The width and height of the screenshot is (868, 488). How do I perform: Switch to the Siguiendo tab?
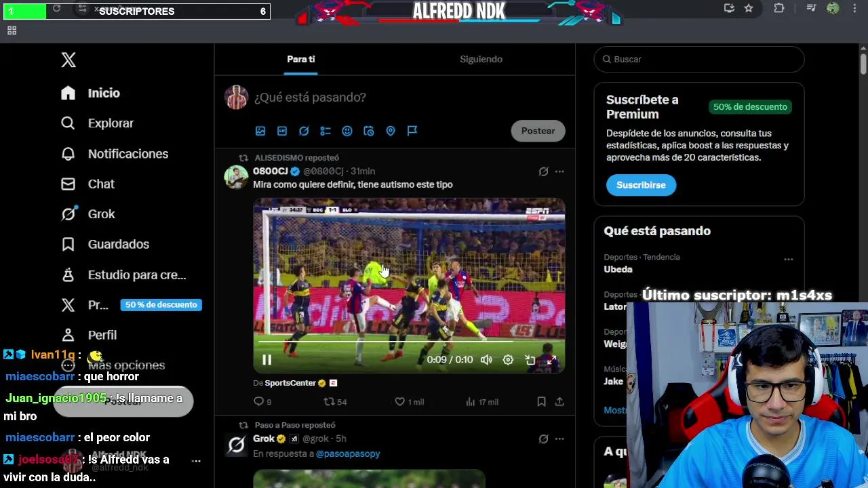click(x=481, y=59)
